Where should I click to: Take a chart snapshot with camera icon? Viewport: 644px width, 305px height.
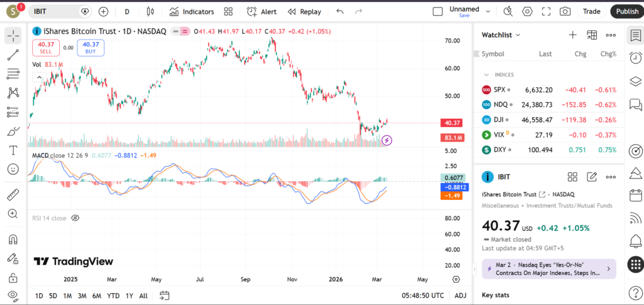tap(565, 11)
